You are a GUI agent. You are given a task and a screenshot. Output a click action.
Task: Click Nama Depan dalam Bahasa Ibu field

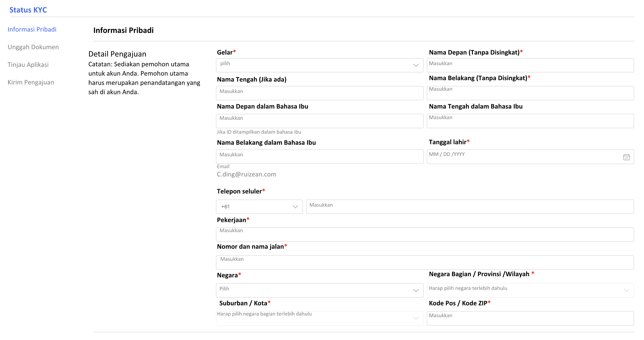pyautogui.click(x=319, y=121)
